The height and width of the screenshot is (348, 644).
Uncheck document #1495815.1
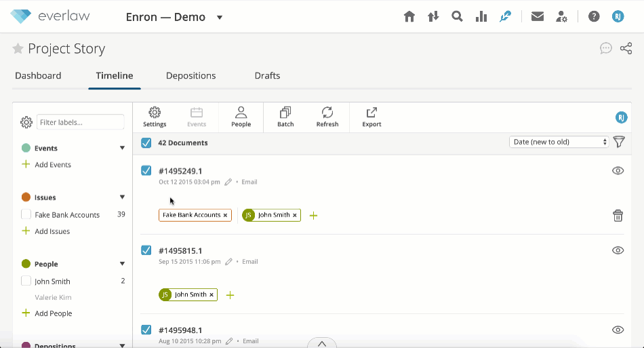point(146,250)
